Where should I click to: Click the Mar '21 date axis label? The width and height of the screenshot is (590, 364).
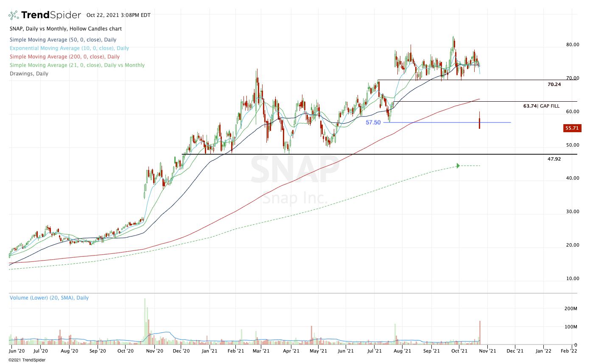(x=261, y=350)
